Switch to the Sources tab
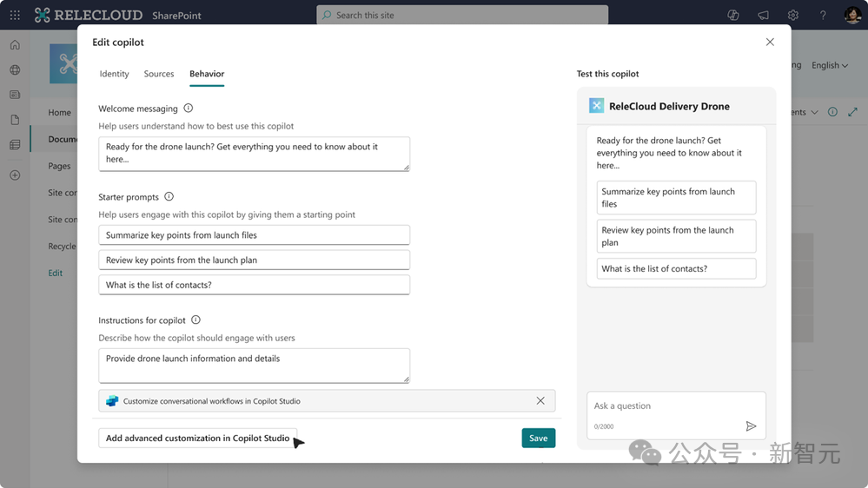Viewport: 868px width, 488px height. click(x=159, y=74)
